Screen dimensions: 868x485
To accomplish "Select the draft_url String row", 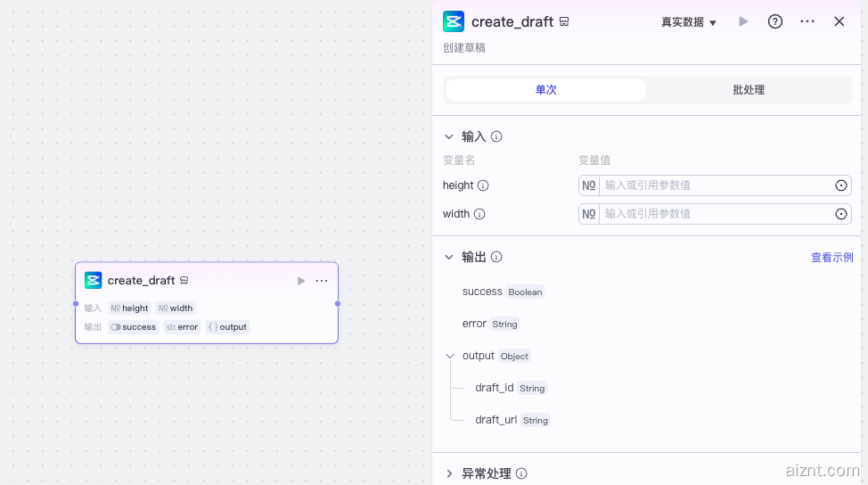I will tap(512, 420).
